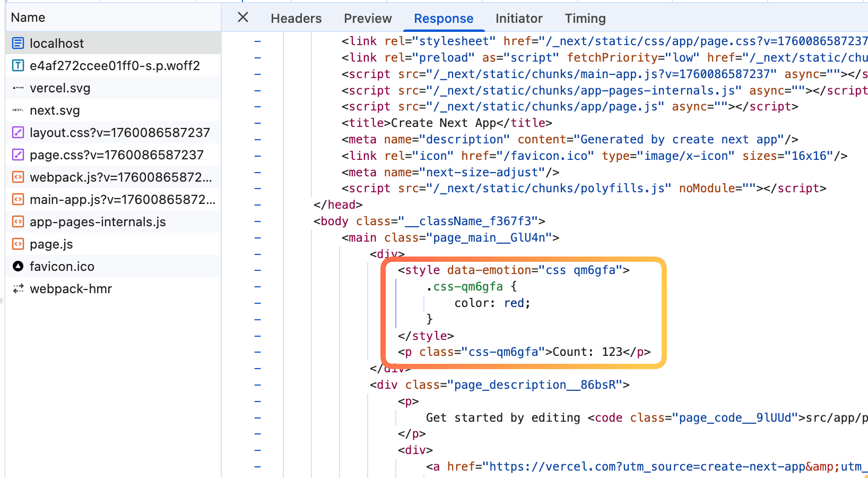Click the vercel.svg image thumbnail
The width and height of the screenshot is (868, 478).
18,88
